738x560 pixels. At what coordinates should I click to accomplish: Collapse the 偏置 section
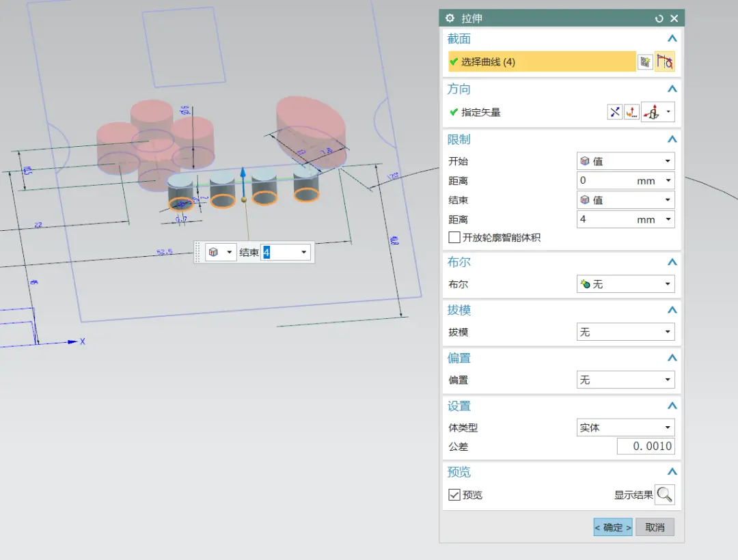672,358
